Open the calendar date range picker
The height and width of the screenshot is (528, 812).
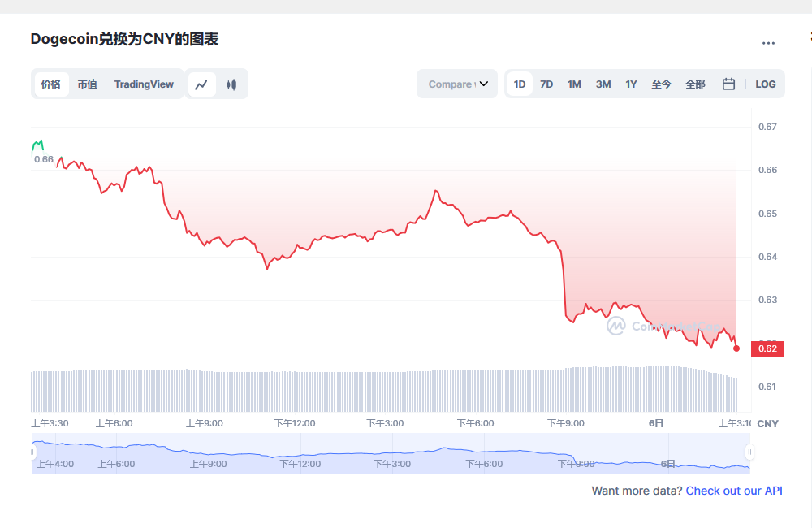(x=728, y=84)
